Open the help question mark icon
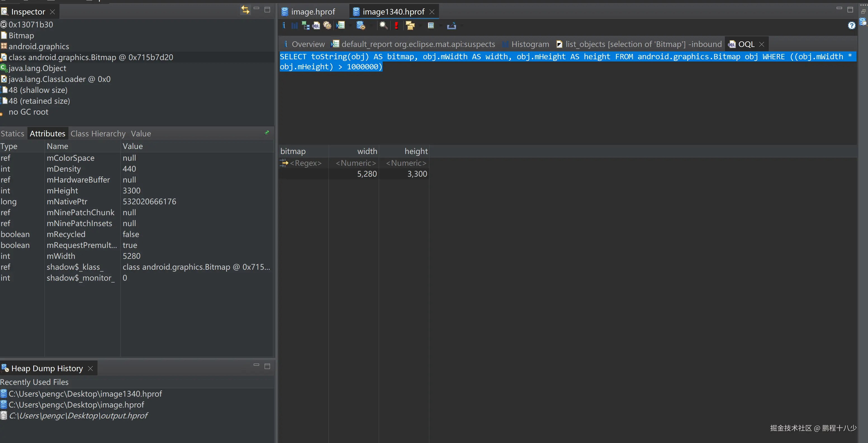Image resolution: width=868 pixels, height=443 pixels. click(x=851, y=26)
